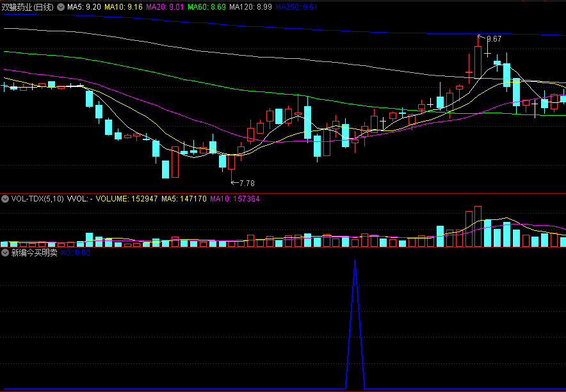Open dropdown beside 新编今买明卖 indicator
The image size is (566, 392).
(5, 253)
